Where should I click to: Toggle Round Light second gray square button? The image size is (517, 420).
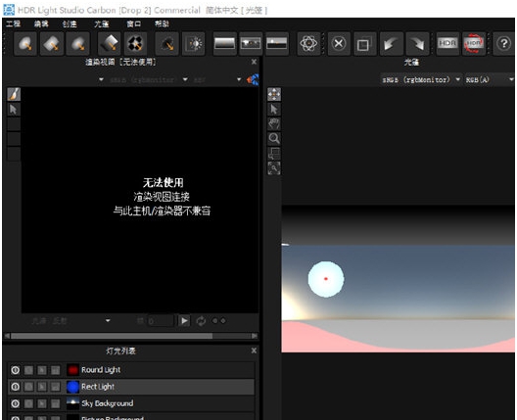(x=42, y=370)
